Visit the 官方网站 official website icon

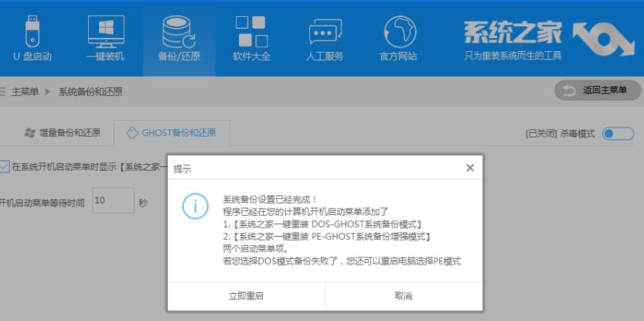(398, 39)
